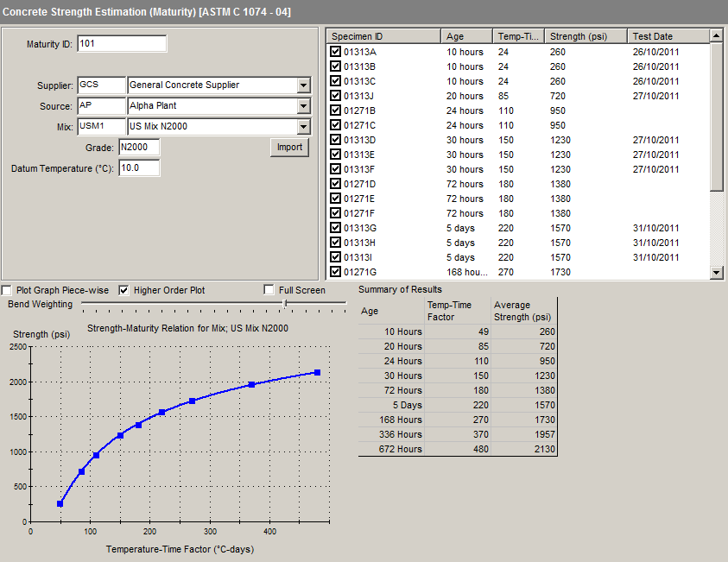
Task: Sort list by Strength (psi) column
Action: click(x=585, y=36)
